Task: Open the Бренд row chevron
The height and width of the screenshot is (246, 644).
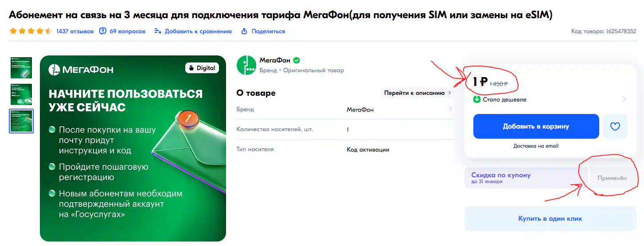Action: tap(450, 109)
